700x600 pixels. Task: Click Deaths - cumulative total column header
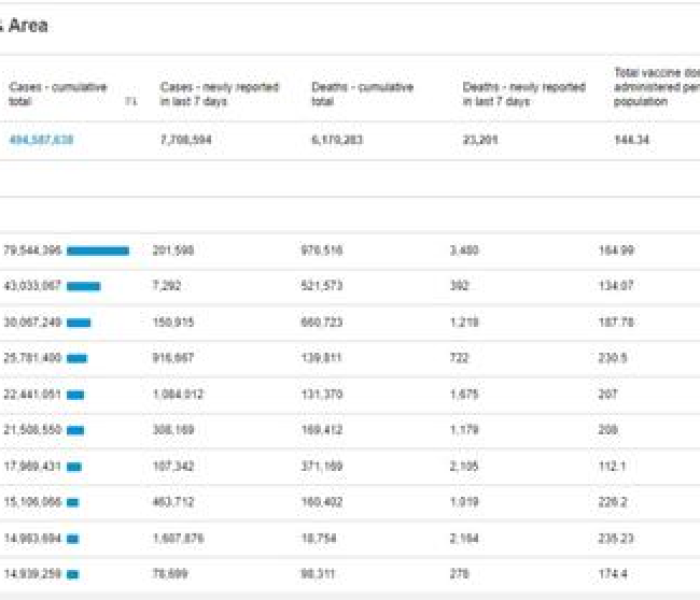tap(362, 94)
